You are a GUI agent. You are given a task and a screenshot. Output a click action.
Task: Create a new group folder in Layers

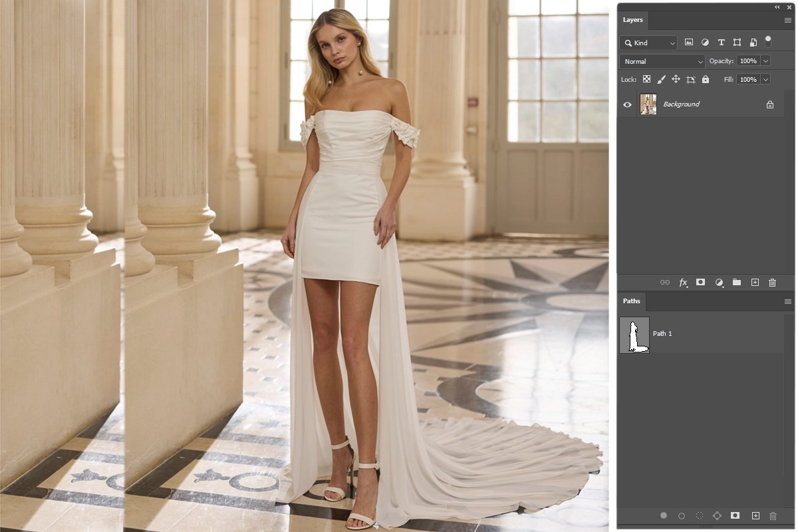coord(737,283)
